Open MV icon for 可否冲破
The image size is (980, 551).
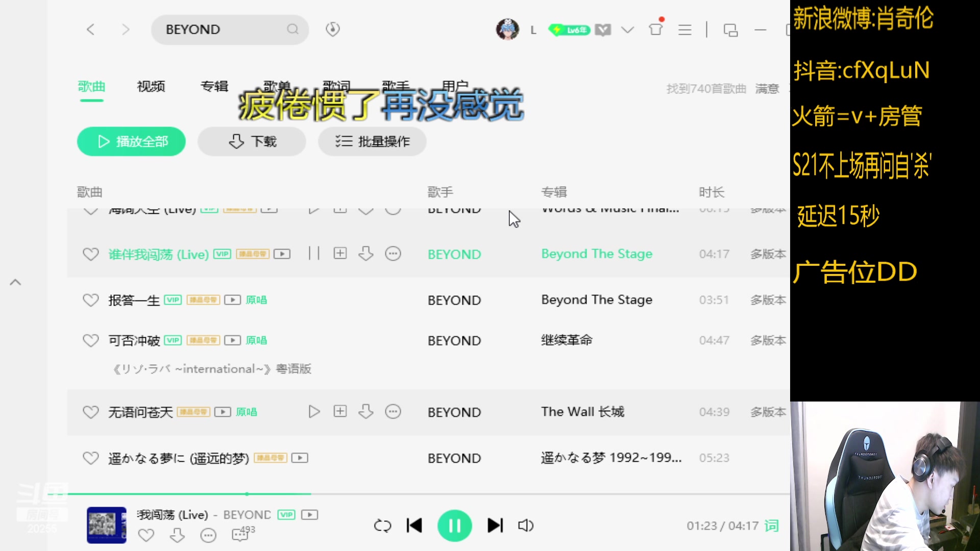tap(232, 340)
